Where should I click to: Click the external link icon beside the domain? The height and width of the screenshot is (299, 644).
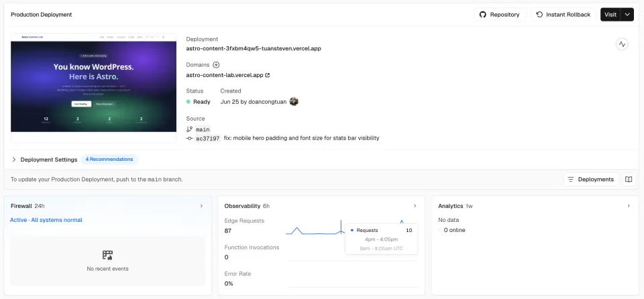(268, 75)
